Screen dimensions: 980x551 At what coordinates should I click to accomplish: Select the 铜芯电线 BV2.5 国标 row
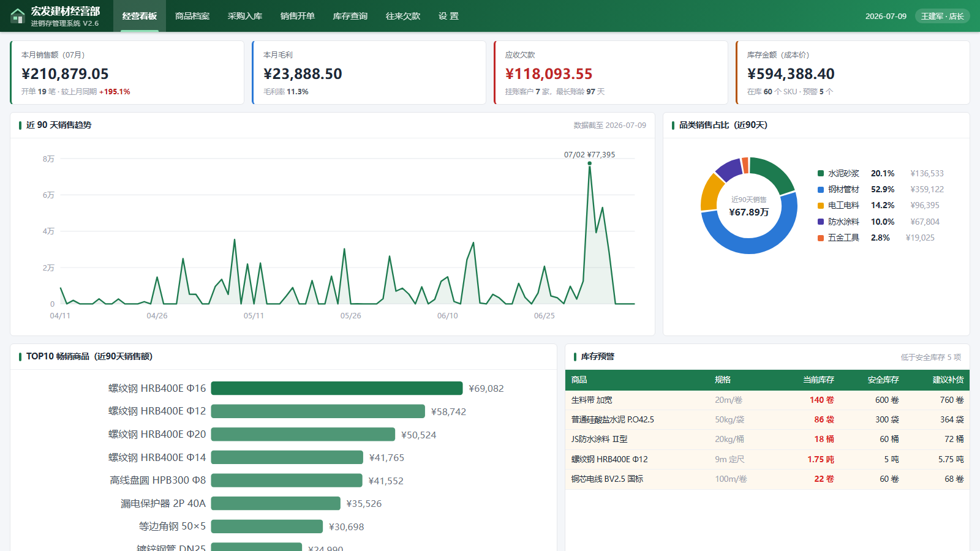click(767, 479)
